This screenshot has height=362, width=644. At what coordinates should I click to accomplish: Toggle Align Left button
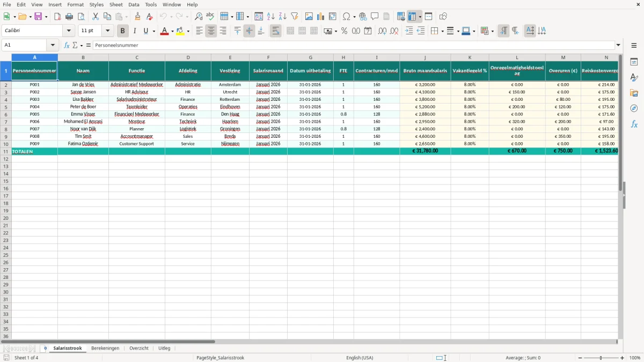click(x=200, y=31)
